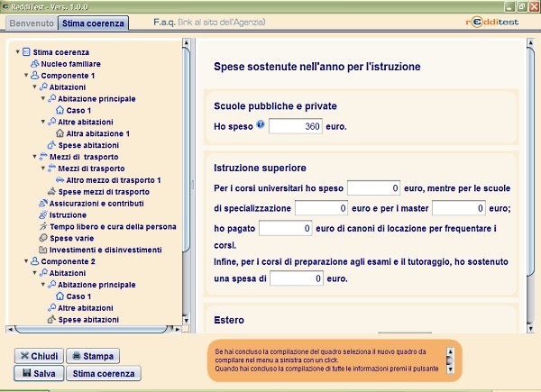Viewport: 541px width, 392px height.
Task: Select Spese varie in the tree
Action: 72,238
